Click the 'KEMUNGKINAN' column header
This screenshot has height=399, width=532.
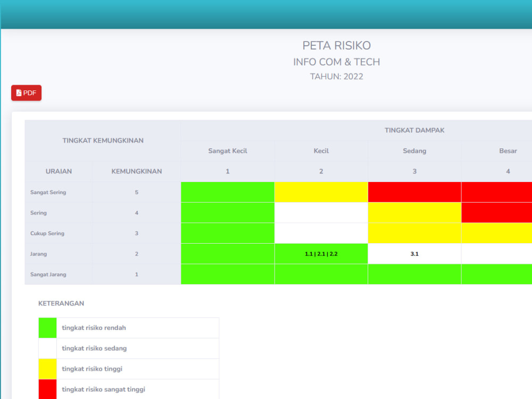[136, 171]
